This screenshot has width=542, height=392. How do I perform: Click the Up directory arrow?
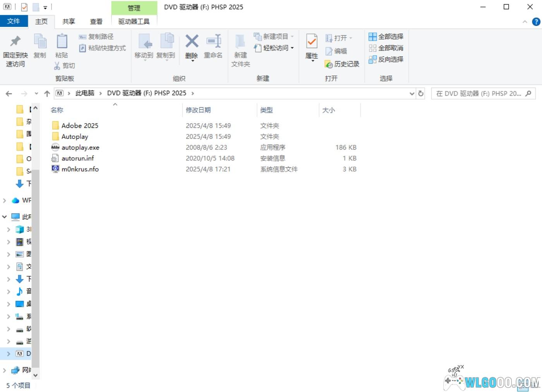click(47, 93)
